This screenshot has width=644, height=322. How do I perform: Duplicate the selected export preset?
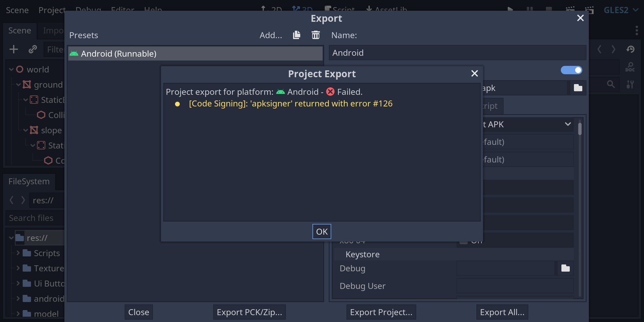tap(297, 35)
